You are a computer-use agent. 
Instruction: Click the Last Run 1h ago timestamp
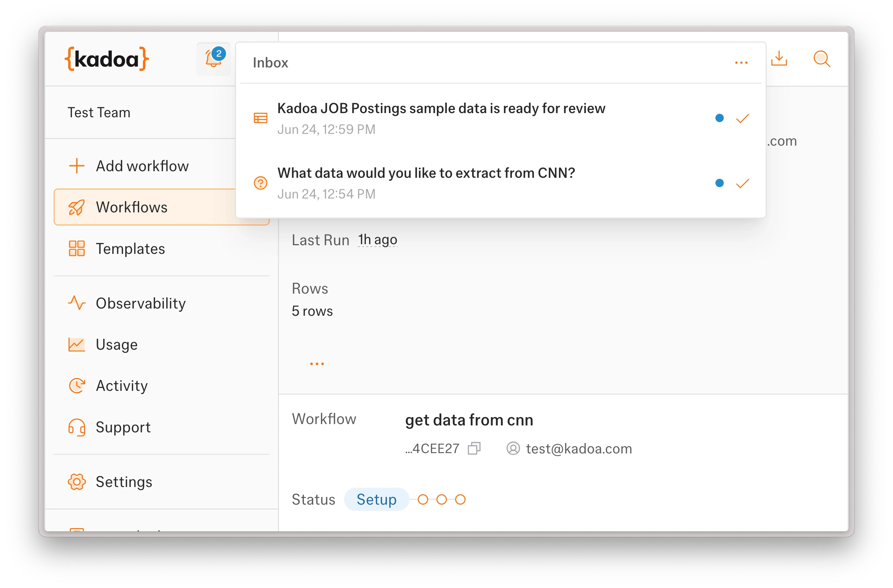coord(378,240)
